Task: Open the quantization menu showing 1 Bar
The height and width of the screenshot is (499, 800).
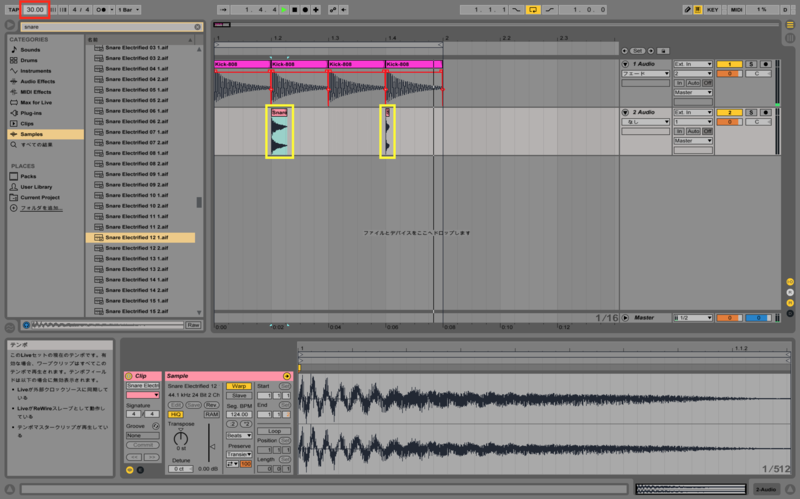Action: (129, 10)
